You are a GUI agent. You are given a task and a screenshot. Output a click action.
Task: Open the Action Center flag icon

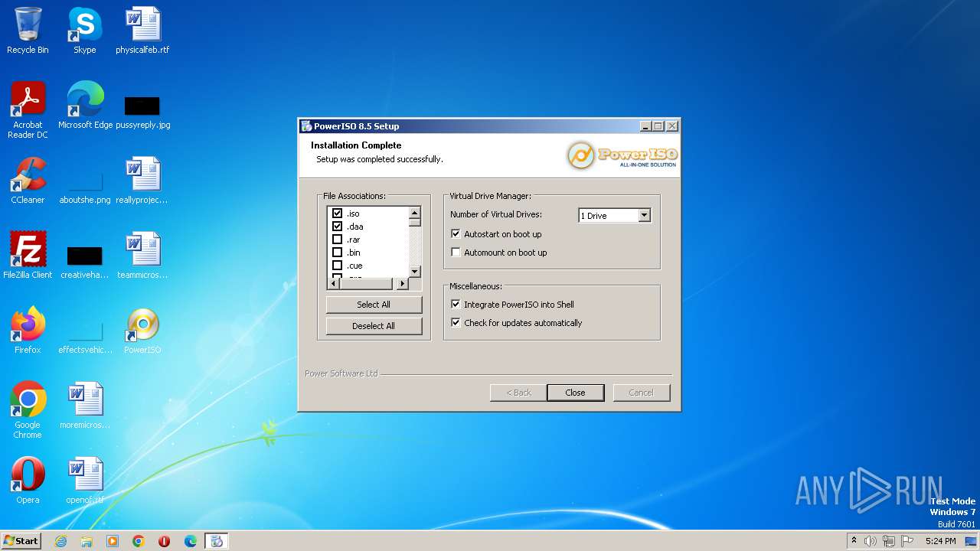(x=907, y=541)
